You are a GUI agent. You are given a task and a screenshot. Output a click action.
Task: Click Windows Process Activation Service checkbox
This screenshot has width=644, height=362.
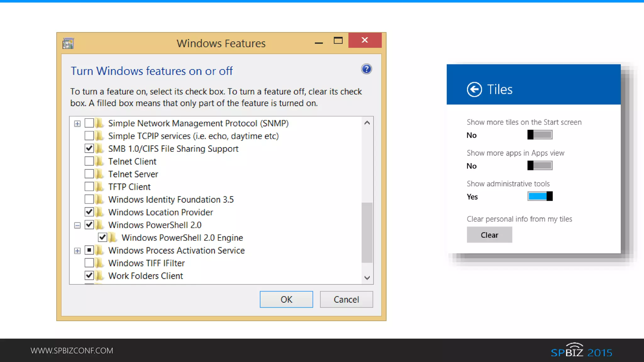89,250
